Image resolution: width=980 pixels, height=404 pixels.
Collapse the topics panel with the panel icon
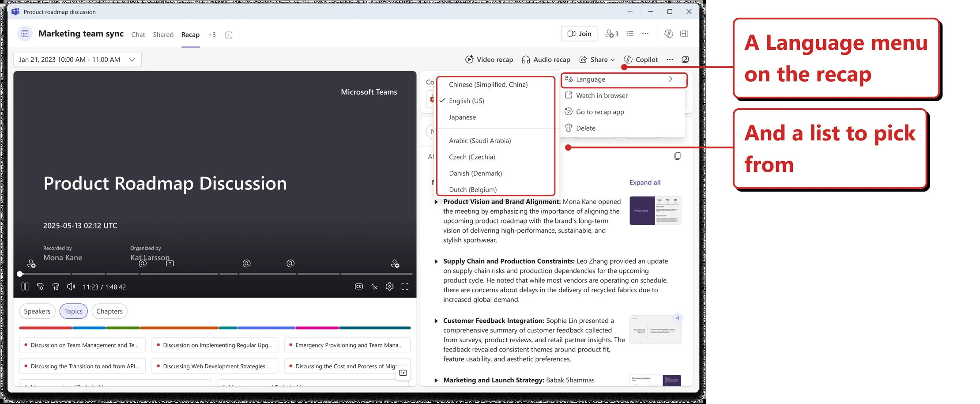403,373
